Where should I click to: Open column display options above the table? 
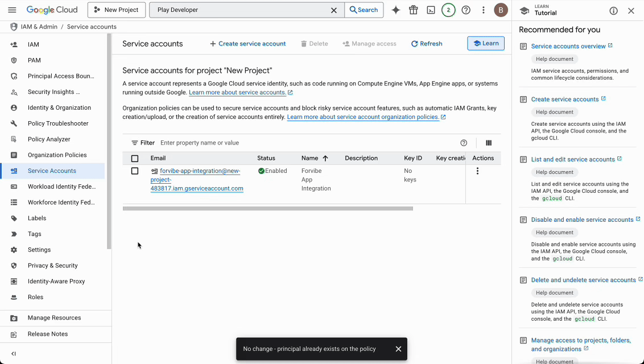(488, 142)
